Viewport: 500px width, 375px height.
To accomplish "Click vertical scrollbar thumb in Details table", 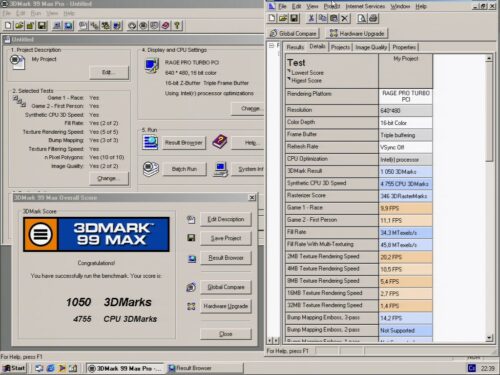I will point(489,112).
